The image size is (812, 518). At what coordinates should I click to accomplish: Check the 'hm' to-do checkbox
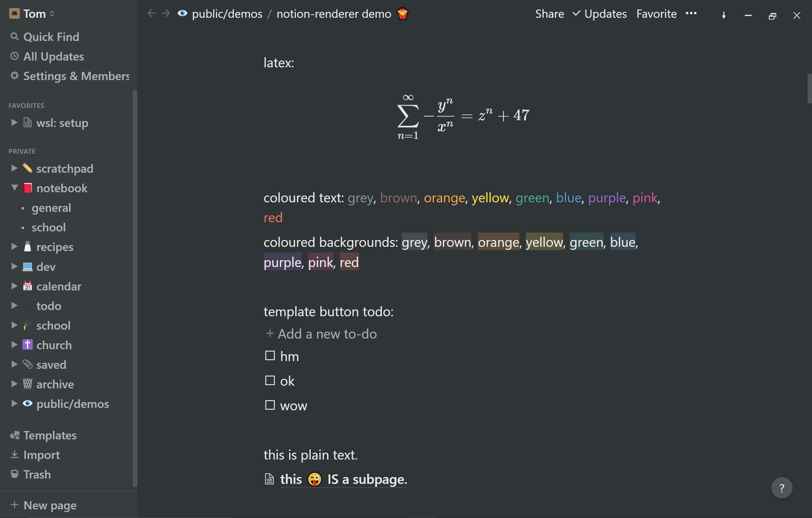point(270,355)
